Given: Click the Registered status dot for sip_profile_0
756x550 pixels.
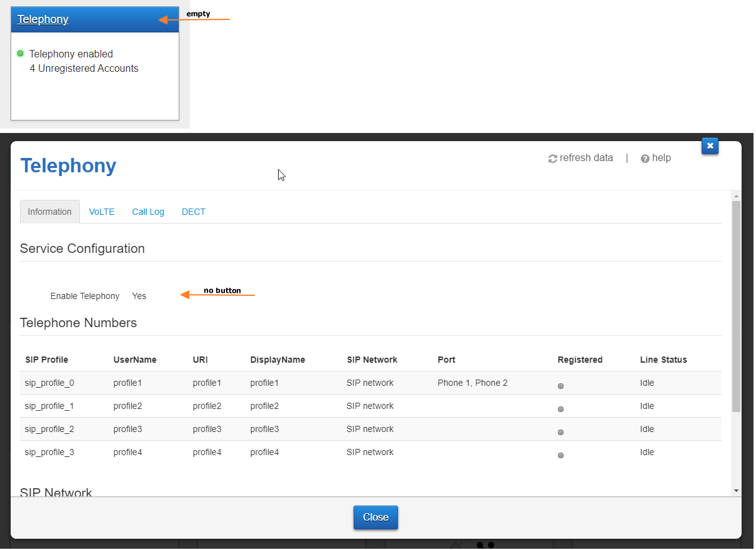Looking at the screenshot, I should click(560, 386).
